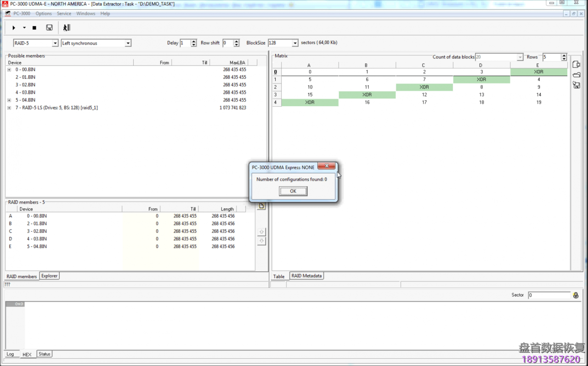Screen dimensions: 588x366
Task: Open the Service menu
Action: pos(64,14)
